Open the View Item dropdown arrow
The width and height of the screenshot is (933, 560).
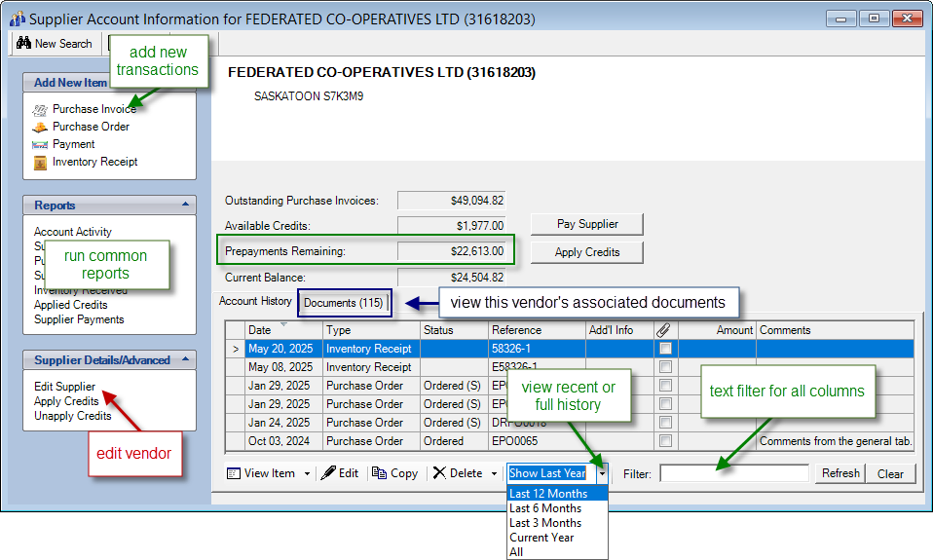(307, 473)
